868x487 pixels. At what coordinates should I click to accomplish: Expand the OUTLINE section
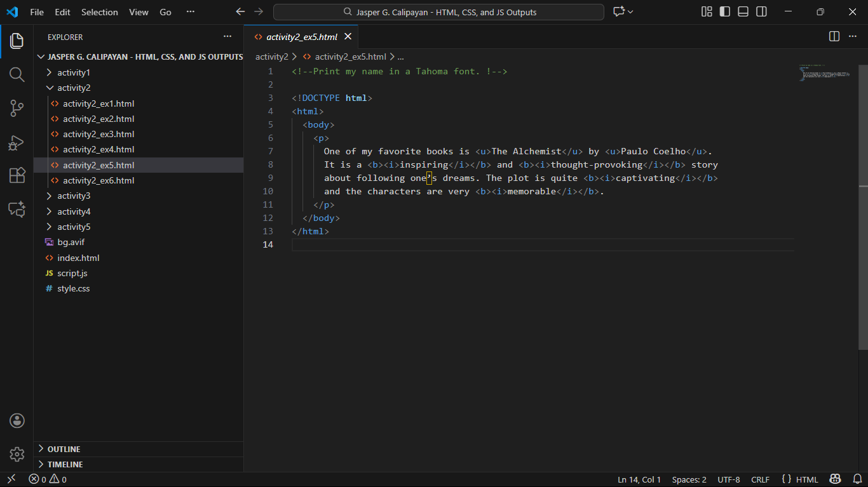coord(64,450)
